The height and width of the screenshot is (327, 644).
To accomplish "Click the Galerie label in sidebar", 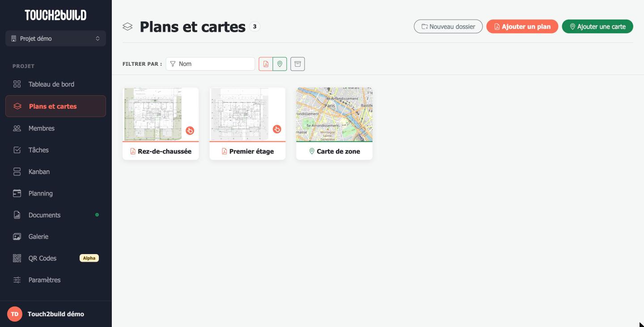I will click(x=38, y=237).
